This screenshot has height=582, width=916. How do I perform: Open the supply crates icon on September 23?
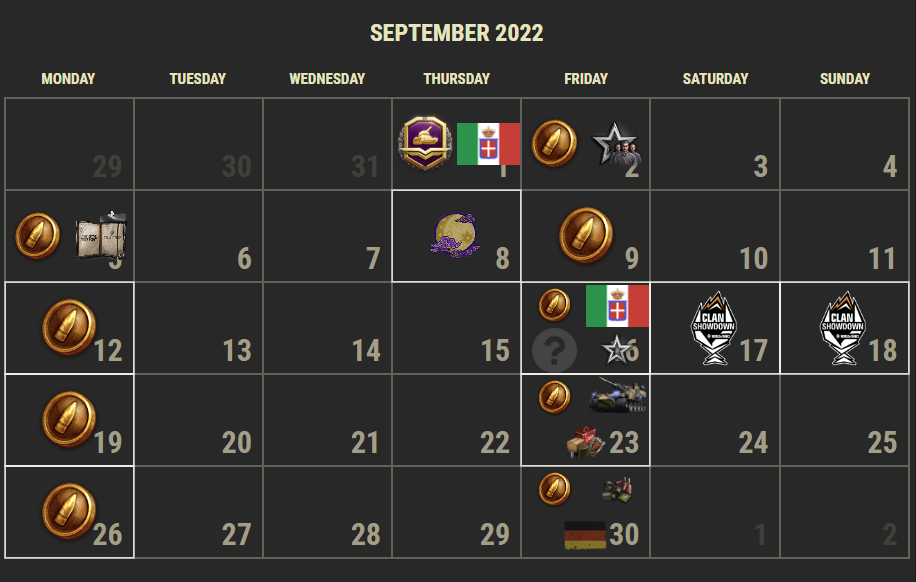click(x=585, y=442)
